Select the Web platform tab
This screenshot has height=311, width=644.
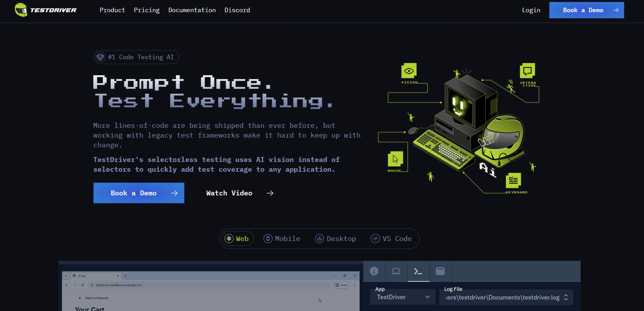tap(238, 239)
